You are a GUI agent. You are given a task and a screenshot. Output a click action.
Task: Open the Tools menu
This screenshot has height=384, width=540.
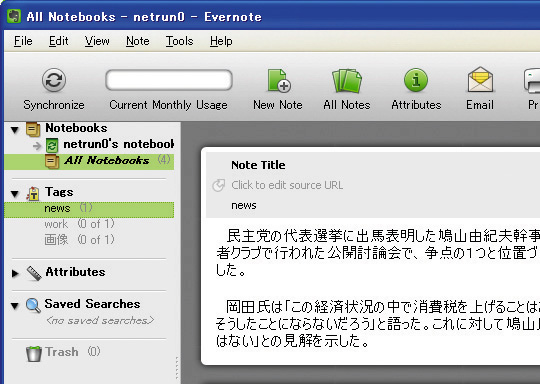[x=179, y=41]
